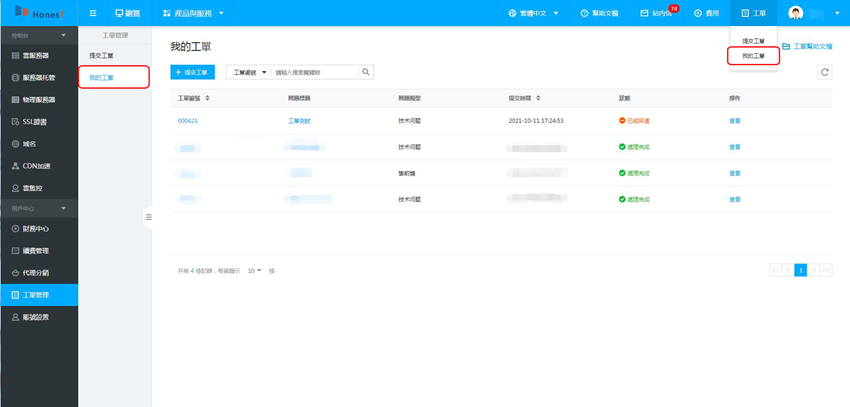This screenshot has height=407, width=850.
Task: Click timestamp 2021-10-11 17:24:53
Action: pyautogui.click(x=536, y=121)
